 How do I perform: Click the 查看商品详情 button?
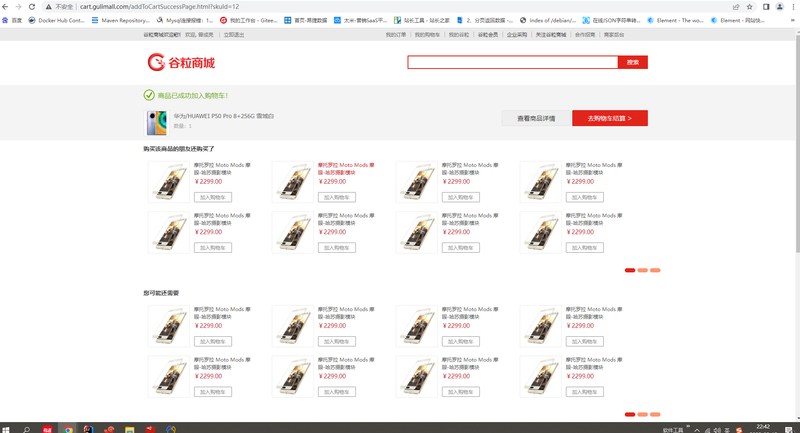point(536,118)
